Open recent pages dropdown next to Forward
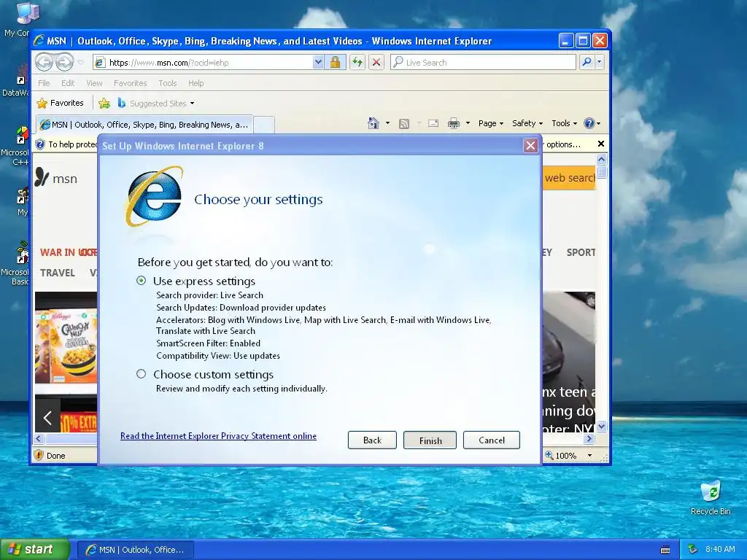This screenshot has width=747, height=560. click(x=80, y=63)
